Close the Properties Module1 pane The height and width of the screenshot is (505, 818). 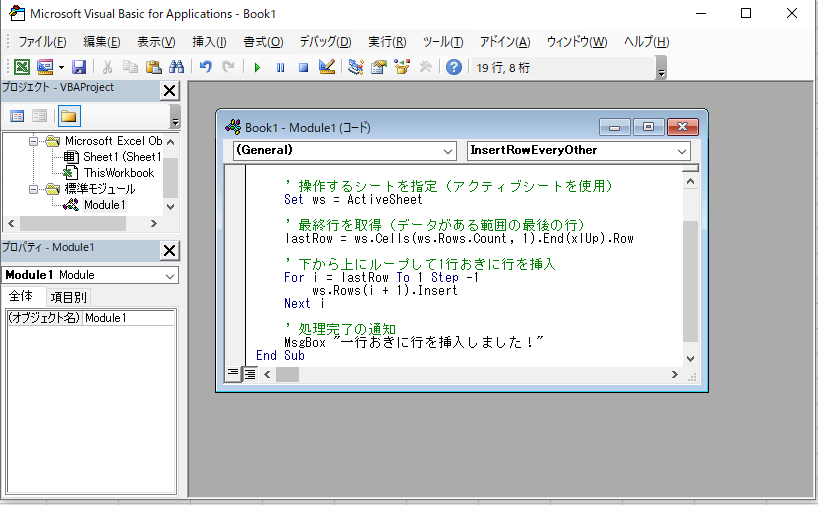coord(170,251)
